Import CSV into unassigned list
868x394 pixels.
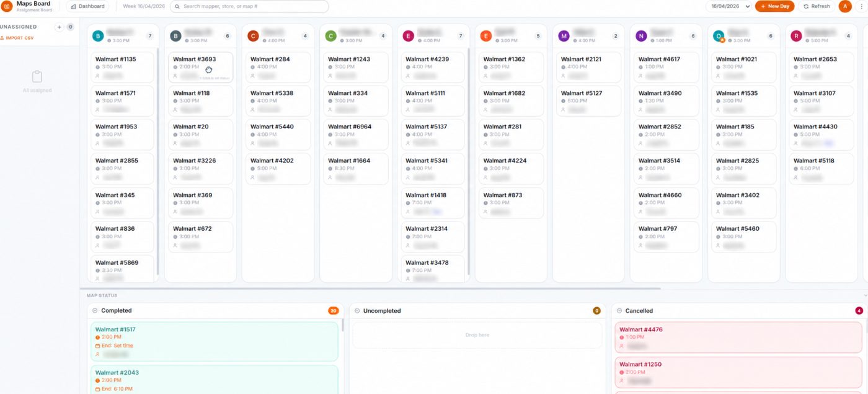tap(17, 38)
